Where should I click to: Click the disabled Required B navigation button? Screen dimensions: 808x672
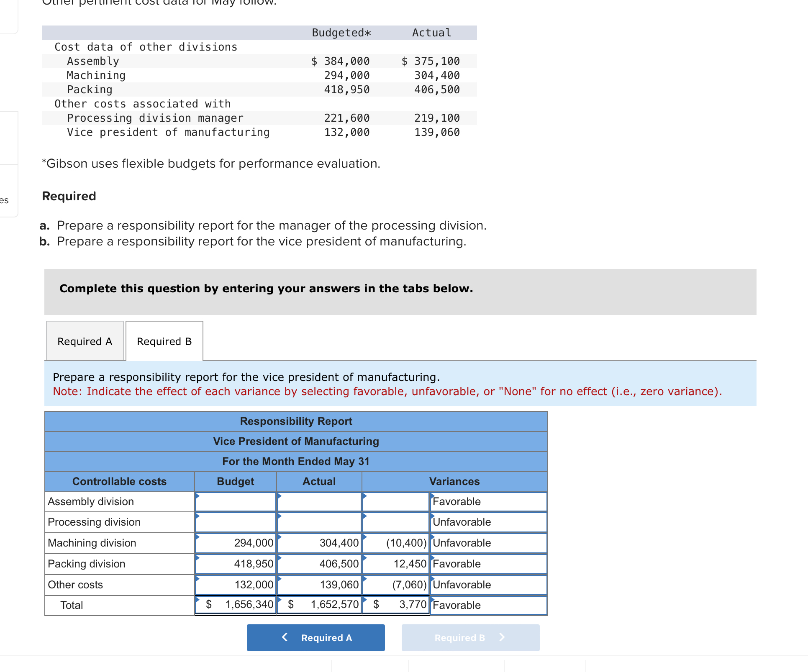click(x=470, y=637)
